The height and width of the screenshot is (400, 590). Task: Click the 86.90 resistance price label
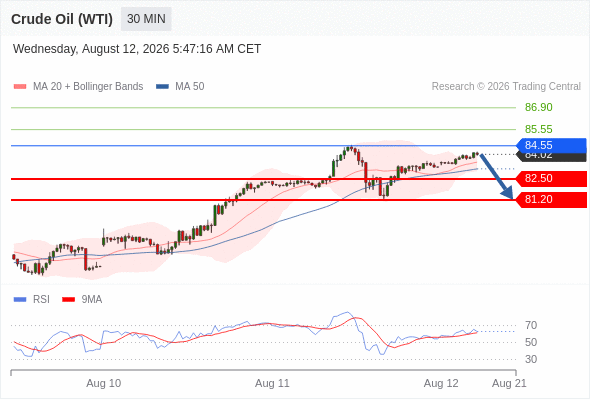538,108
